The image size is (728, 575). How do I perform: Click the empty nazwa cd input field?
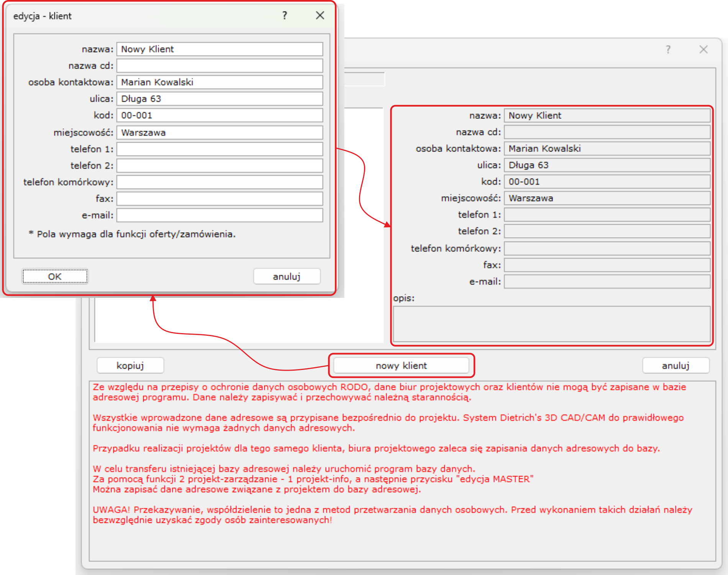point(220,66)
